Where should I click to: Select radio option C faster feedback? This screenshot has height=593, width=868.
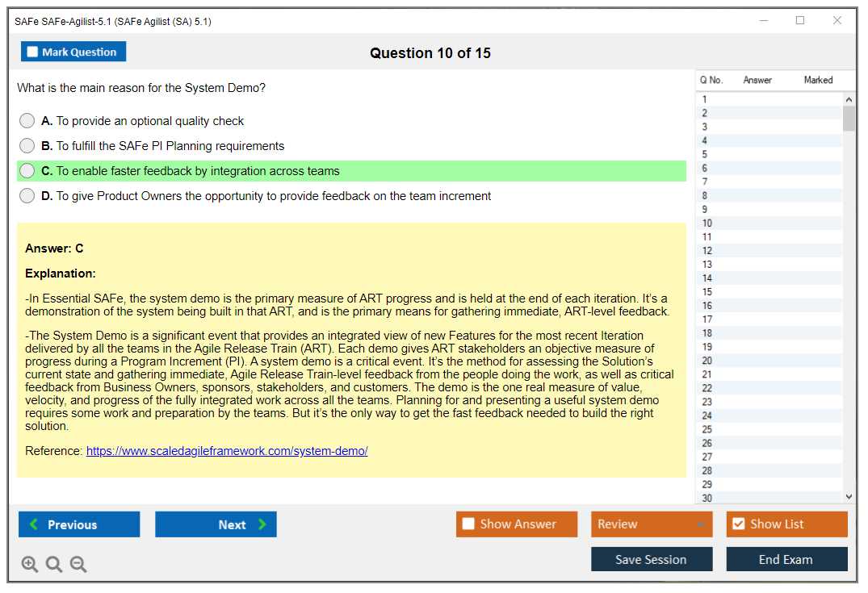click(x=27, y=171)
